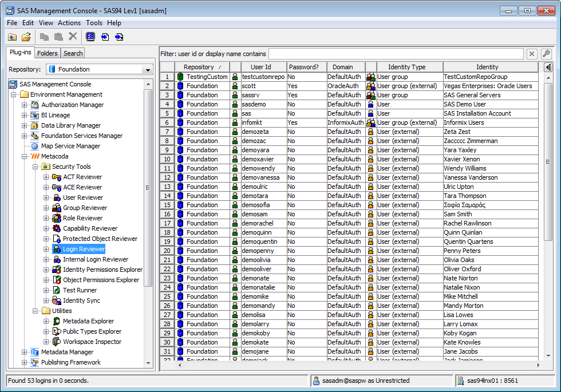561x392 pixels.
Task: Select the Identity Permissions Explorer icon
Action: point(57,270)
